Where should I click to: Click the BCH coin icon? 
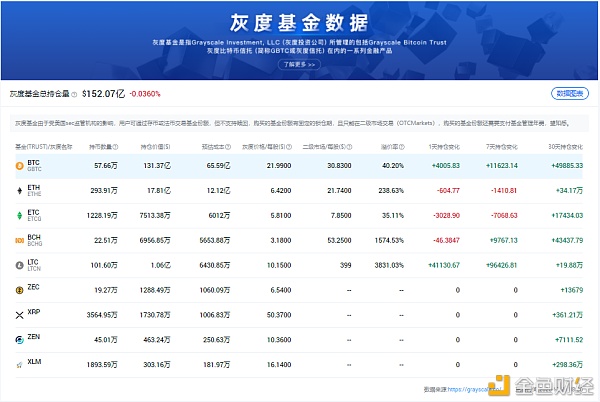[20, 240]
